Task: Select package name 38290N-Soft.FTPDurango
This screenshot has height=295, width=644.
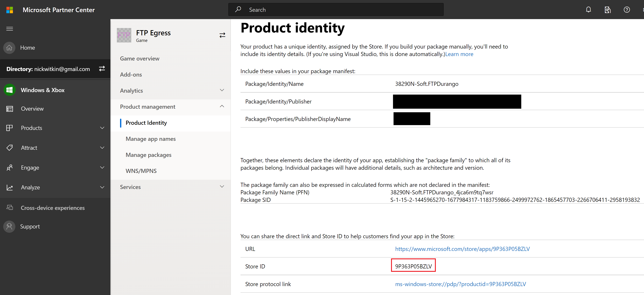Action: pos(427,84)
